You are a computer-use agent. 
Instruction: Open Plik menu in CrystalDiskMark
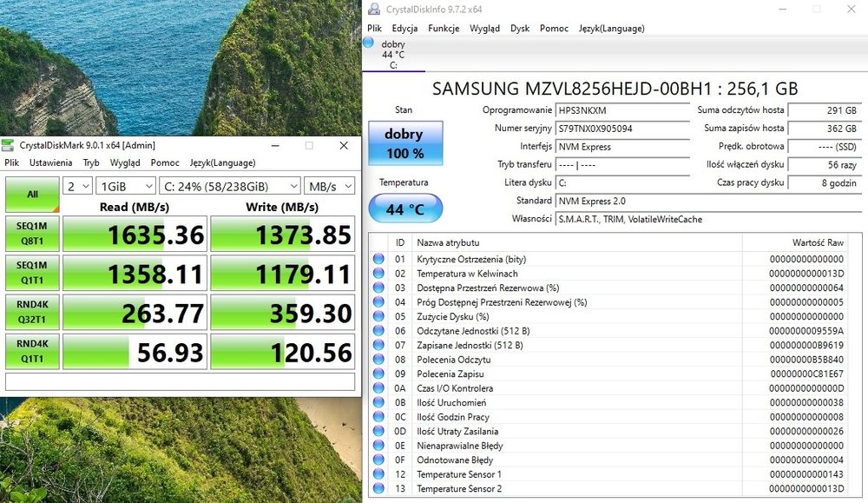click(11, 162)
